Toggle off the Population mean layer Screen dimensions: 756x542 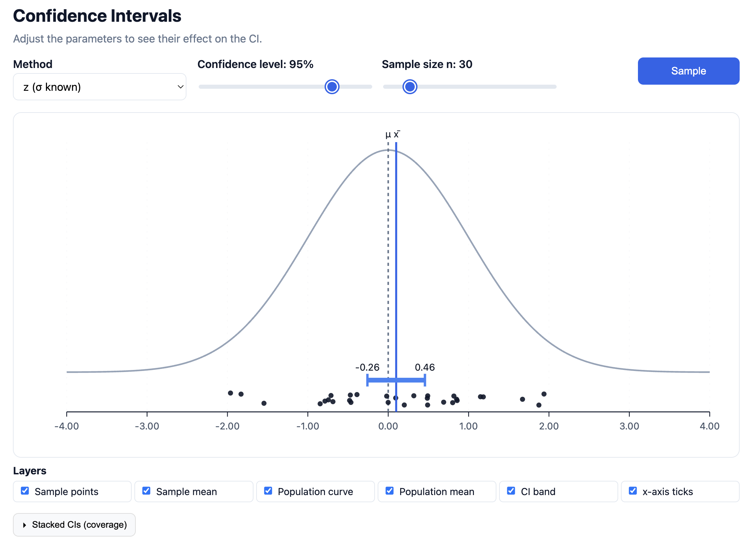(x=390, y=491)
